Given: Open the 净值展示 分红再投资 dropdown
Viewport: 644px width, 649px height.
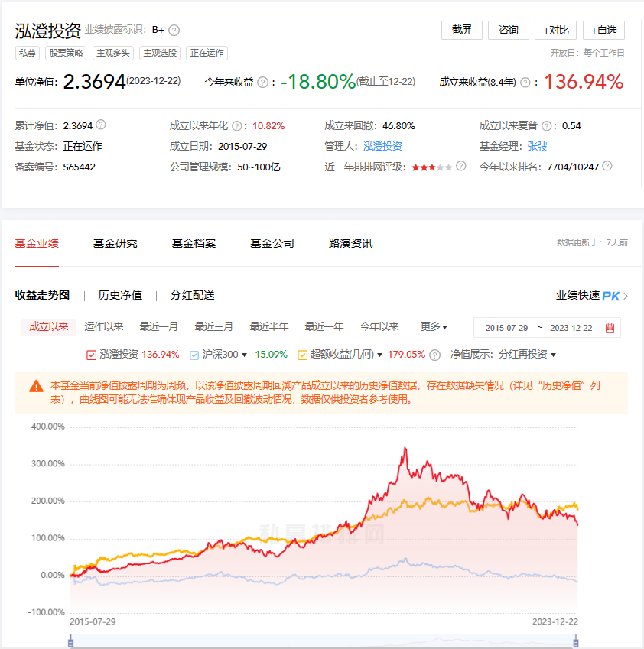Looking at the screenshot, I should (527, 355).
